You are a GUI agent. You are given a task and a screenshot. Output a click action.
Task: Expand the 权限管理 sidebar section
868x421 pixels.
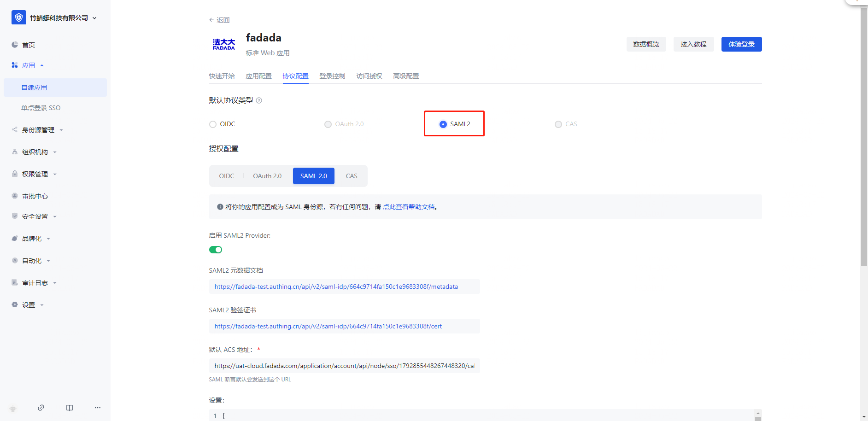pyautogui.click(x=55, y=174)
